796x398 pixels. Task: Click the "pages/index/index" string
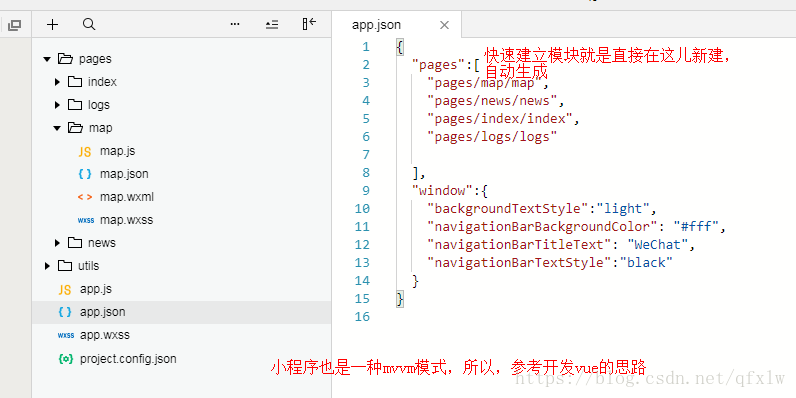(500, 119)
